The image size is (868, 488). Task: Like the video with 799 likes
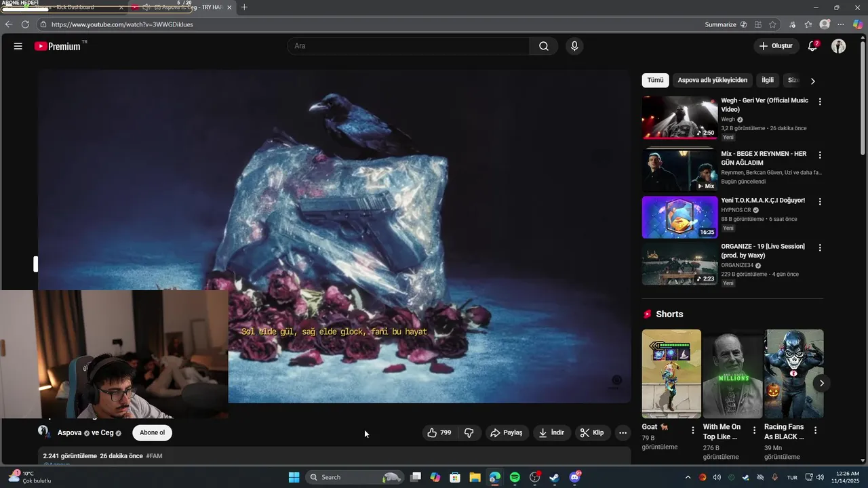click(x=439, y=432)
